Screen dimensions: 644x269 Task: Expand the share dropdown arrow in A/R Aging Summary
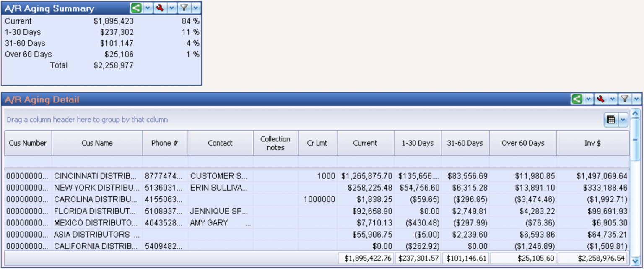pos(148,8)
